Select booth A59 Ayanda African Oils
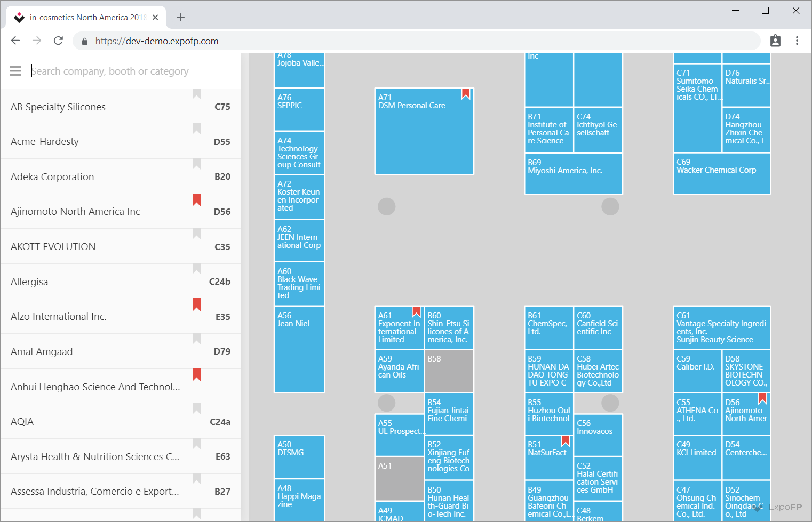The width and height of the screenshot is (812, 522). point(400,371)
